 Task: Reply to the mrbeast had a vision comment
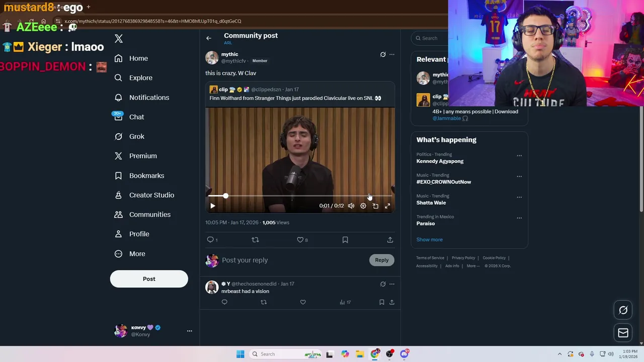[224, 302]
